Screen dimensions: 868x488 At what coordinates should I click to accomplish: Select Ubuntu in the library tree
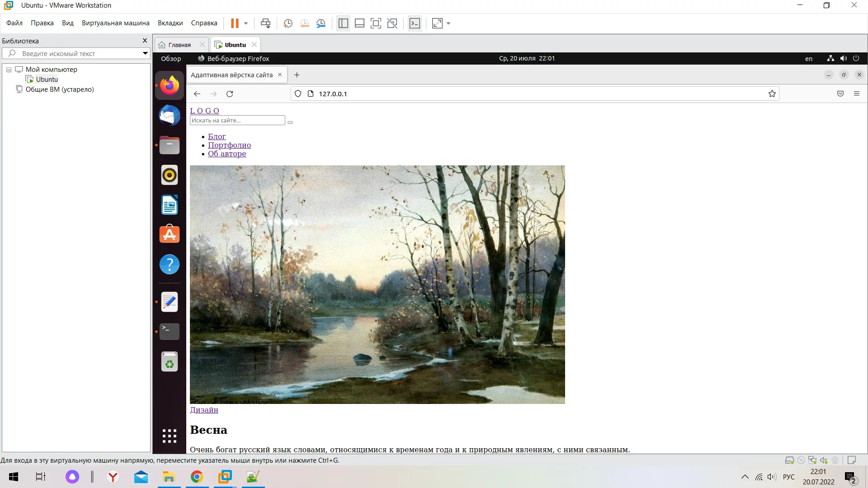point(47,80)
